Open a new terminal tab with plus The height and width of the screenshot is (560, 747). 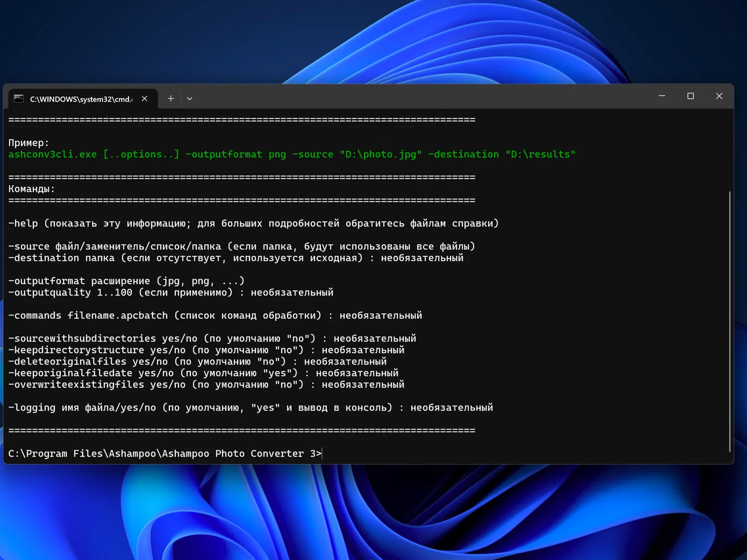(x=171, y=99)
